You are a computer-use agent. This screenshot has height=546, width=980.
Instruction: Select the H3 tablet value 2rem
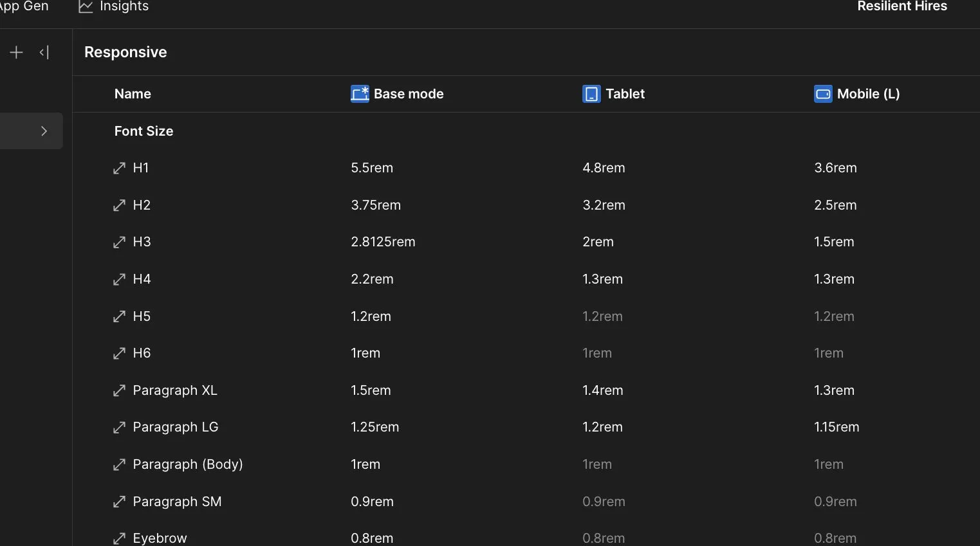[x=598, y=242]
